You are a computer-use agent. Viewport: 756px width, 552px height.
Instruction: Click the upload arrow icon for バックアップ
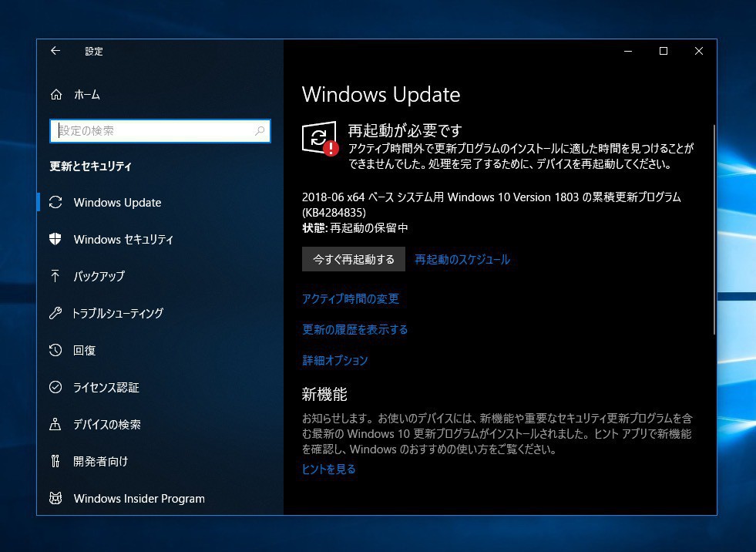tap(55, 276)
